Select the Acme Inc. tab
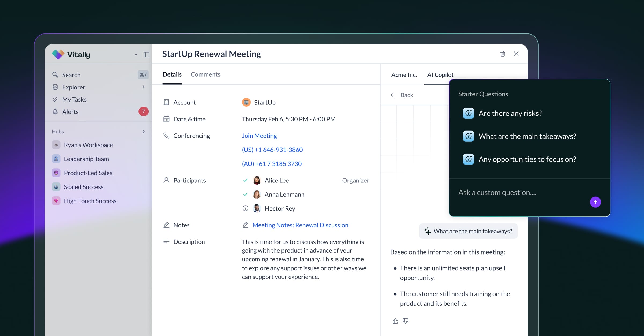Image resolution: width=644 pixels, height=336 pixels. click(x=404, y=75)
